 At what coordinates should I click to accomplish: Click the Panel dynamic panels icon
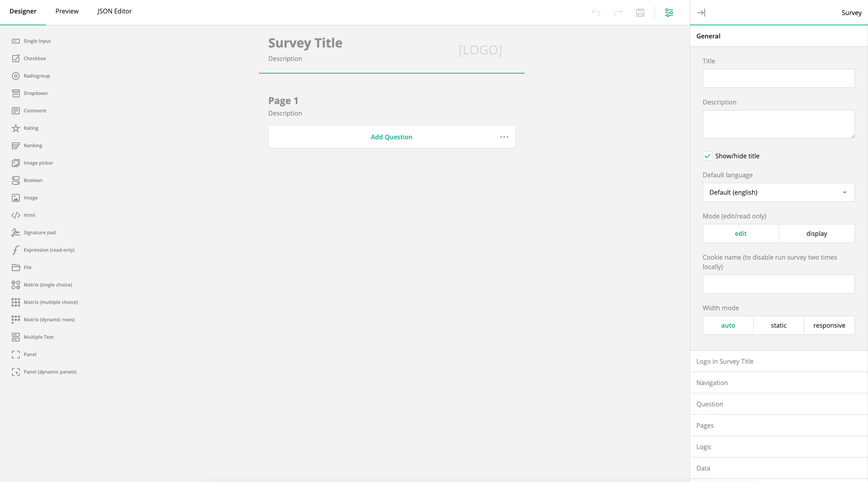click(x=16, y=372)
